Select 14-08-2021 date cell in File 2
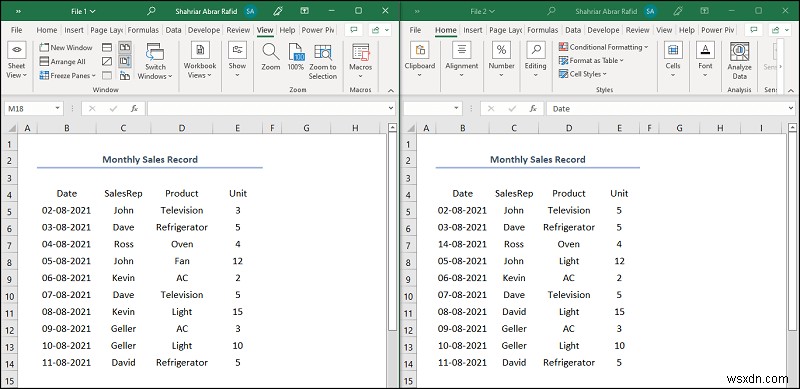Viewport: 800px width, 389px height. pos(462,244)
